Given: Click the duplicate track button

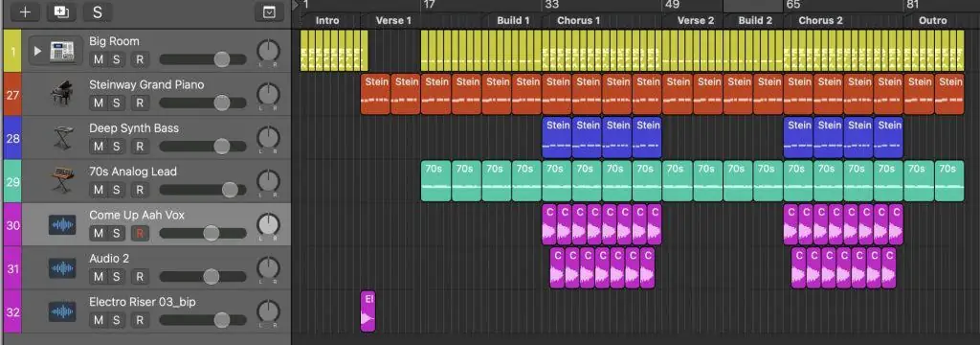Looking at the screenshot, I should 60,11.
